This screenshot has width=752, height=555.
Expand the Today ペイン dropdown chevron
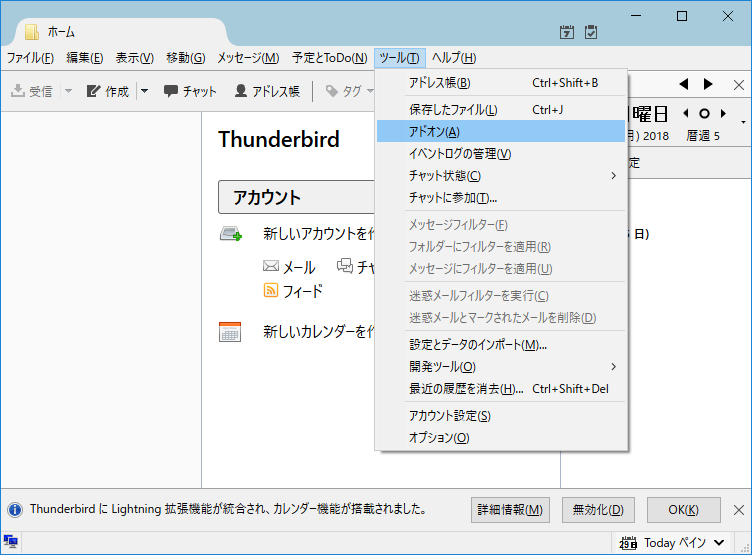pos(719,543)
